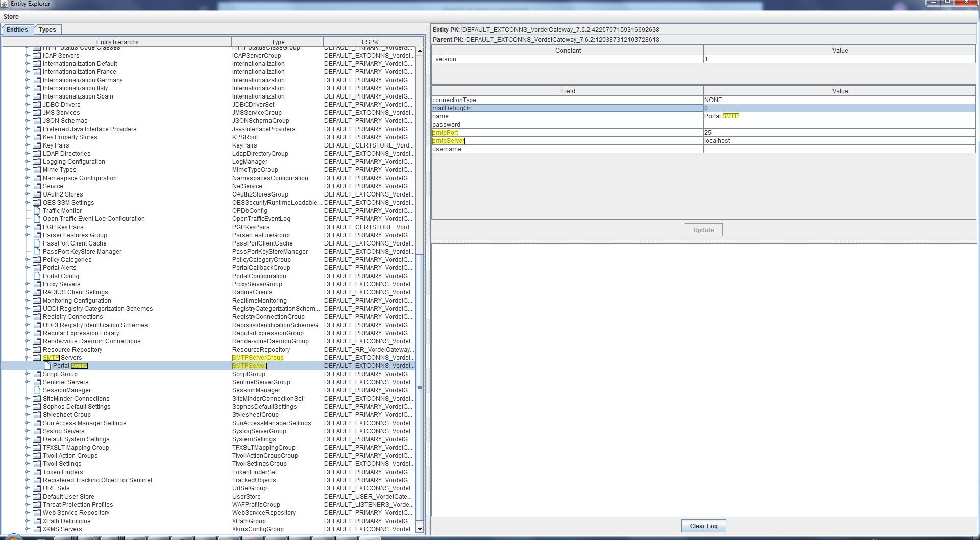Image resolution: width=980 pixels, height=540 pixels.
Task: Click the Portal SMTP document icon
Action: pos(47,366)
